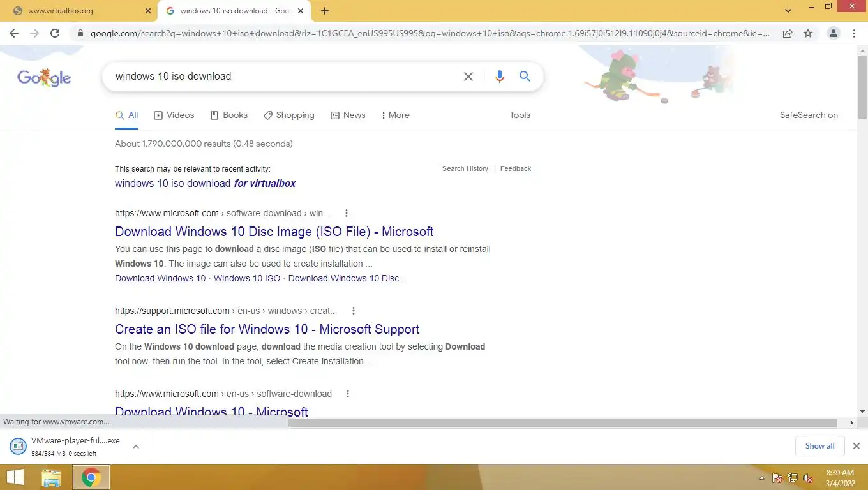Click the search query input field
This screenshot has width=868, height=490.
pos(284,77)
